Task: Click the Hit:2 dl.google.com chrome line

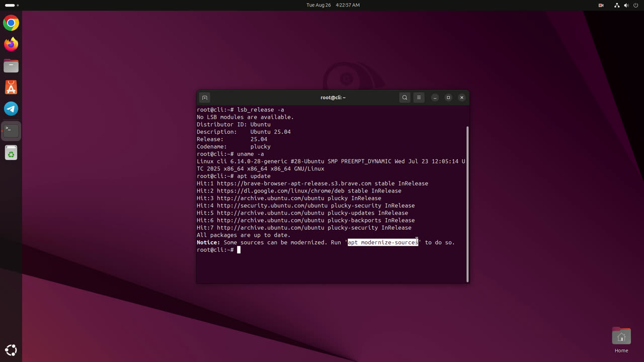Action: coord(299,191)
